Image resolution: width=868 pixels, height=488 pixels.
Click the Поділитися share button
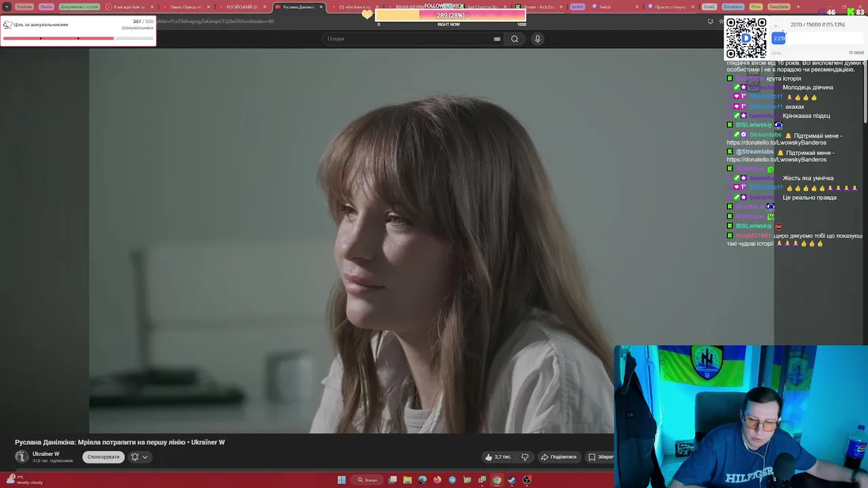558,457
